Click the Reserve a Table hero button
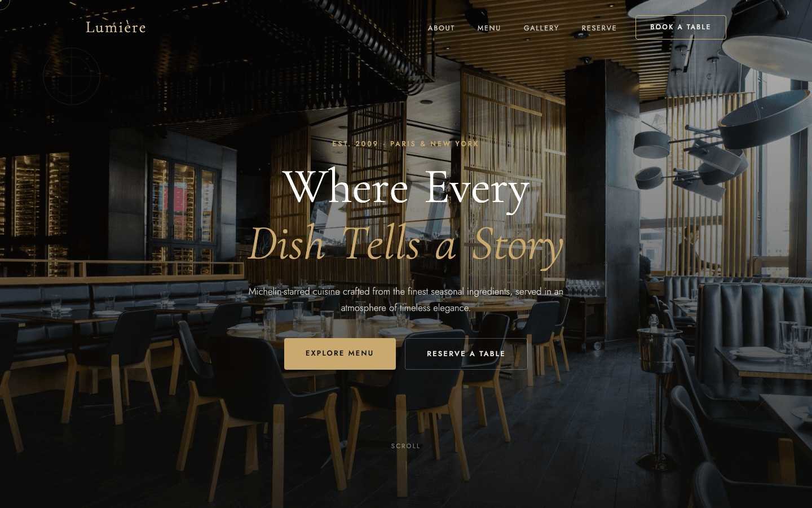Image resolution: width=812 pixels, height=508 pixels. tap(466, 354)
